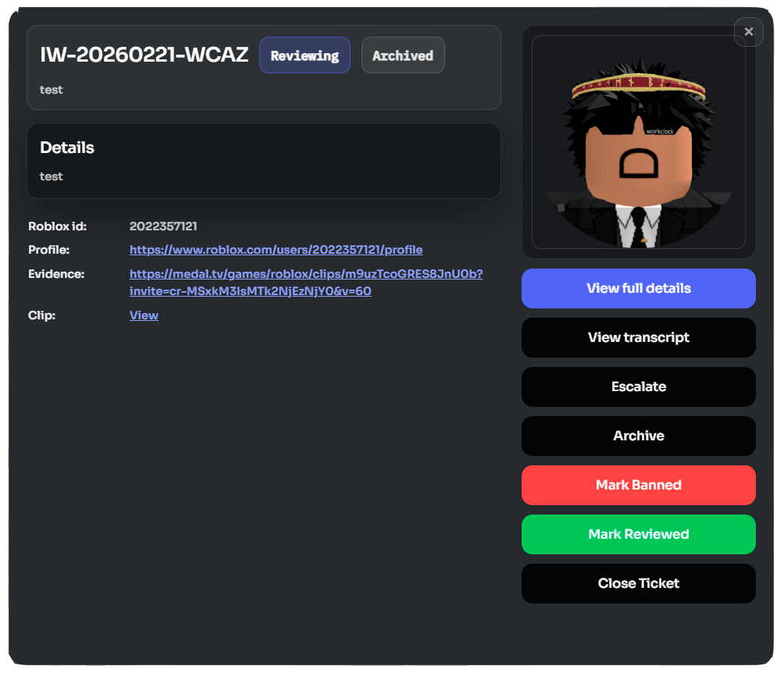This screenshot has width=784, height=673.
Task: Click the test text inside Details
Action: click(x=51, y=176)
